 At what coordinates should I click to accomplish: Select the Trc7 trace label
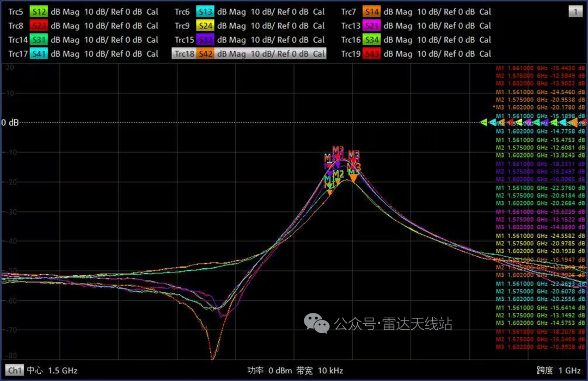(349, 12)
